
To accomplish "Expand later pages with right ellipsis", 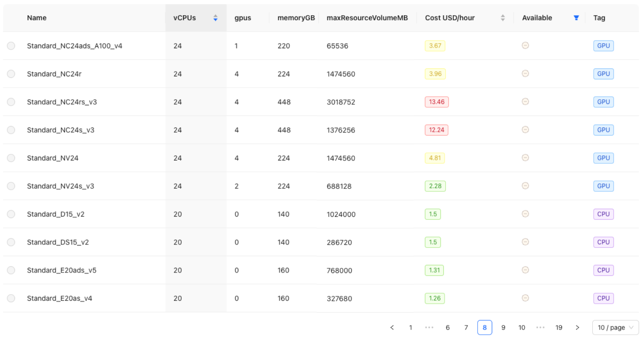I will click(x=540, y=327).
